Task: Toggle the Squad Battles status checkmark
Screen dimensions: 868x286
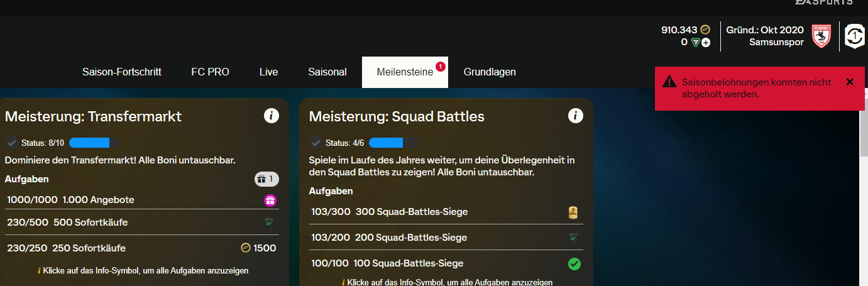Action: (x=316, y=143)
